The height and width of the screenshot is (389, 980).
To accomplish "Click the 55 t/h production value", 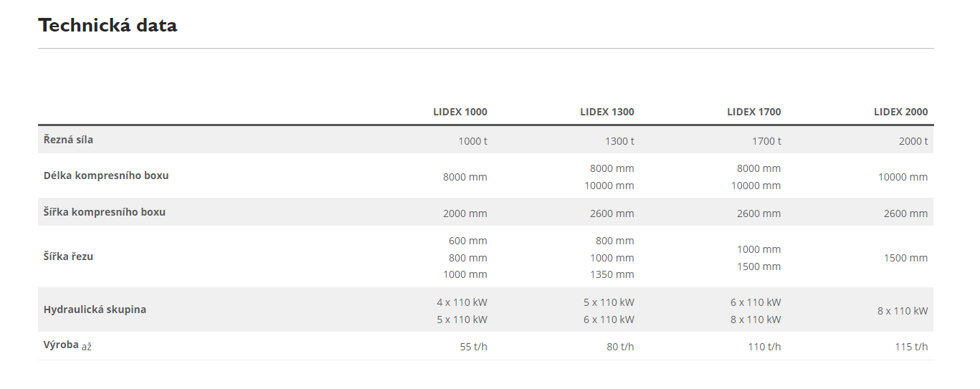I will (474, 347).
